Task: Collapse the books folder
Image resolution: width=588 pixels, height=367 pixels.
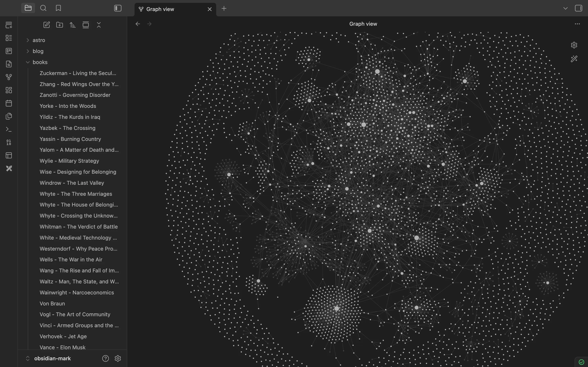Action: (x=28, y=62)
